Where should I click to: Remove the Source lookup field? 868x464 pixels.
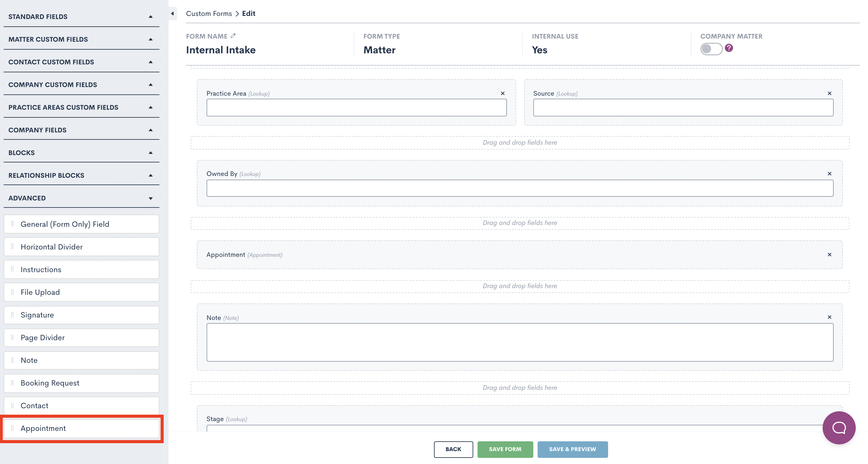coord(830,93)
